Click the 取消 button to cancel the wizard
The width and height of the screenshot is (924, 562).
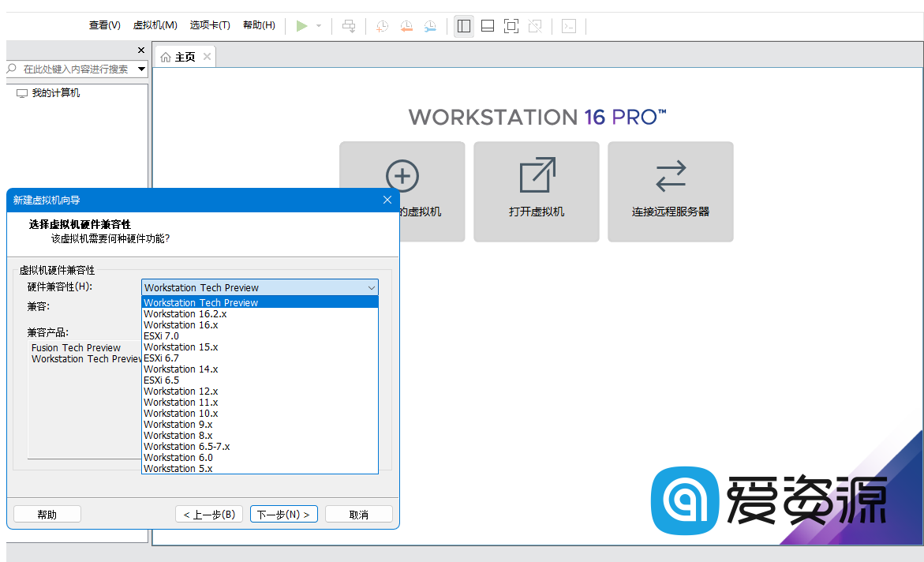358,513
